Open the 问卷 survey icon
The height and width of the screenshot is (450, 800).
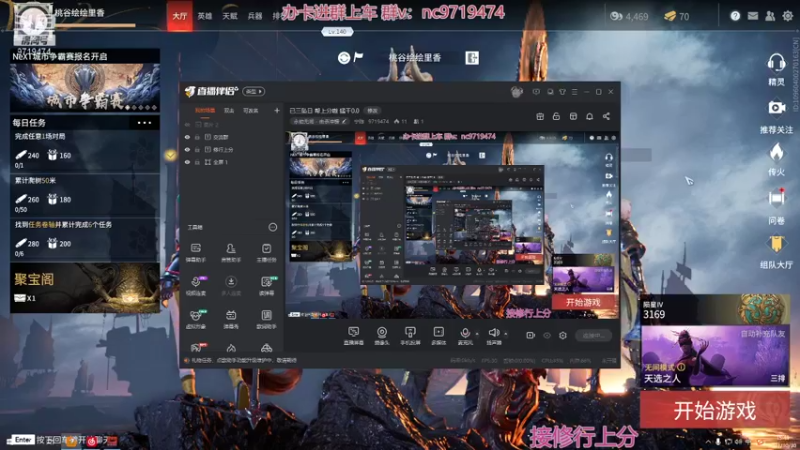(776, 198)
